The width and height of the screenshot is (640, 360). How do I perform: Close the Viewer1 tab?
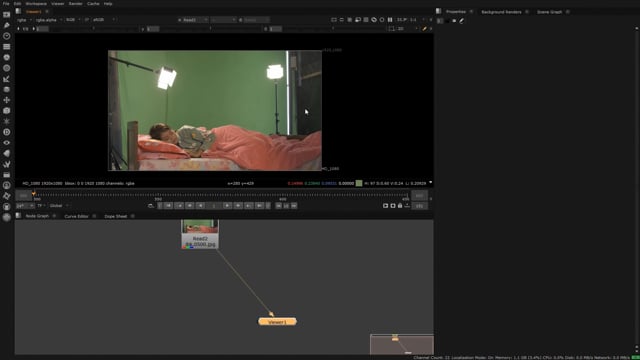47,11
